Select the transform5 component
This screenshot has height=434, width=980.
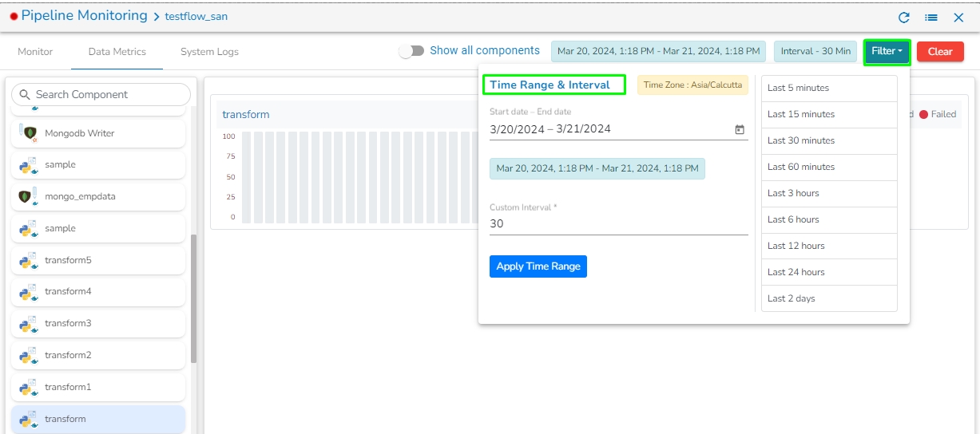[x=98, y=260]
